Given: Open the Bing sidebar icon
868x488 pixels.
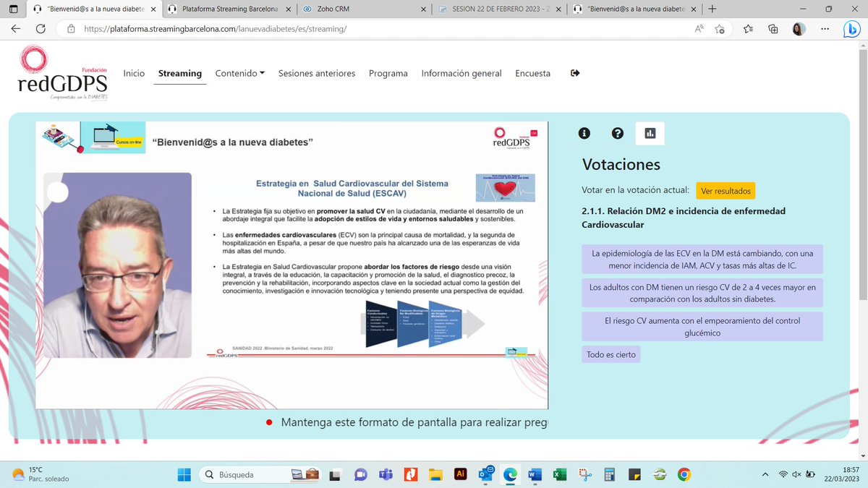Looking at the screenshot, I should click(x=851, y=29).
